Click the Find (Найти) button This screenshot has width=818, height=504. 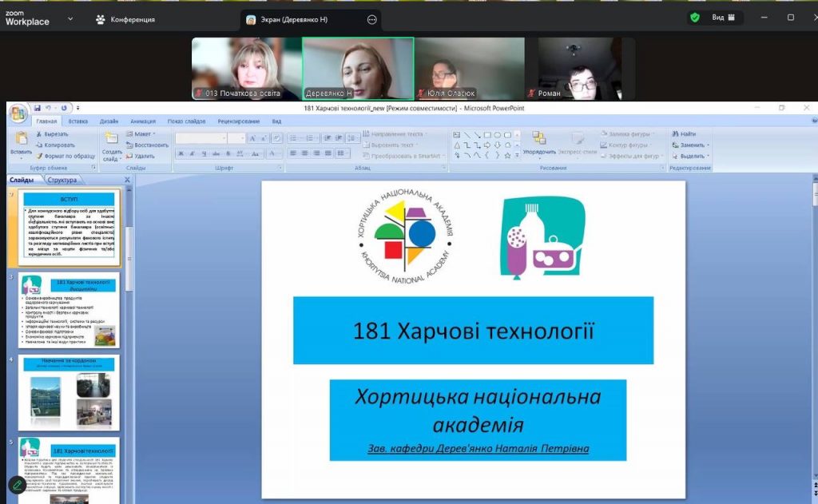click(x=684, y=134)
